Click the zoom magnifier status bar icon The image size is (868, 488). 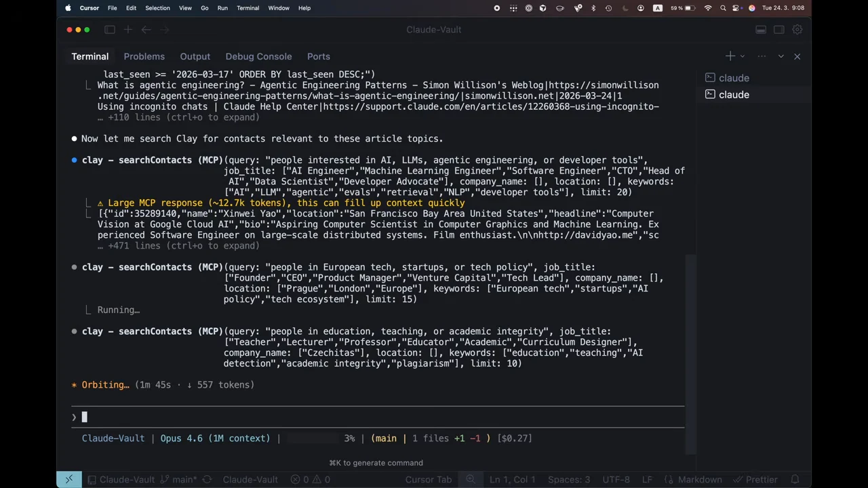pos(471,479)
